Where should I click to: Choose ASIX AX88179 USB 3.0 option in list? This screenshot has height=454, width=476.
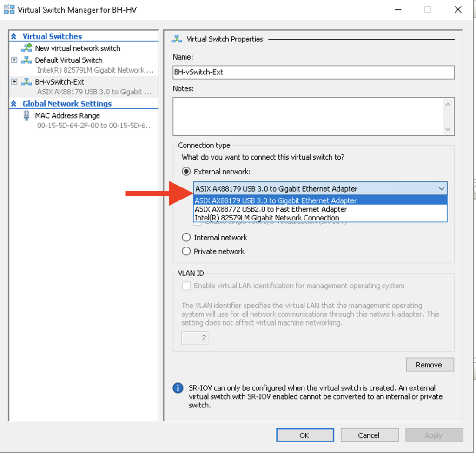click(x=320, y=200)
